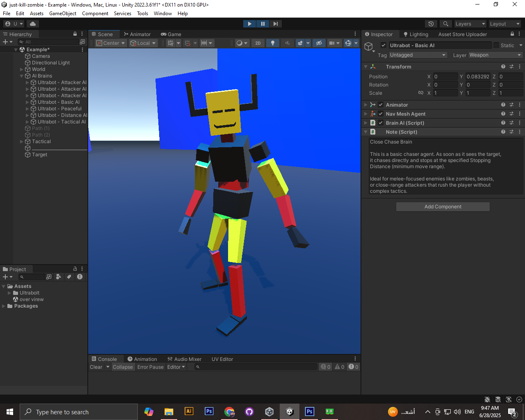
Task: Start Play mode with the play button
Action: (249, 24)
